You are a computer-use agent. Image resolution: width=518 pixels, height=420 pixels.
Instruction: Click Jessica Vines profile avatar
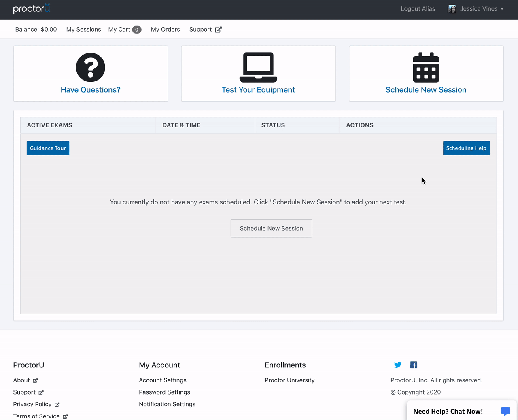[452, 9]
